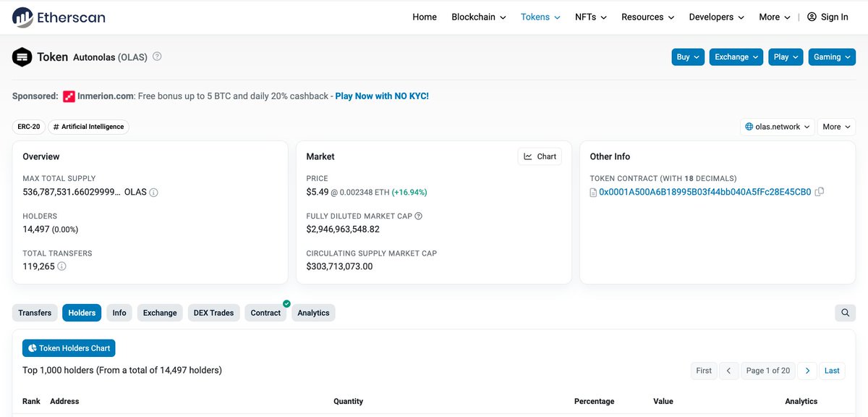
Task: Select the Holders tab
Action: 82,313
